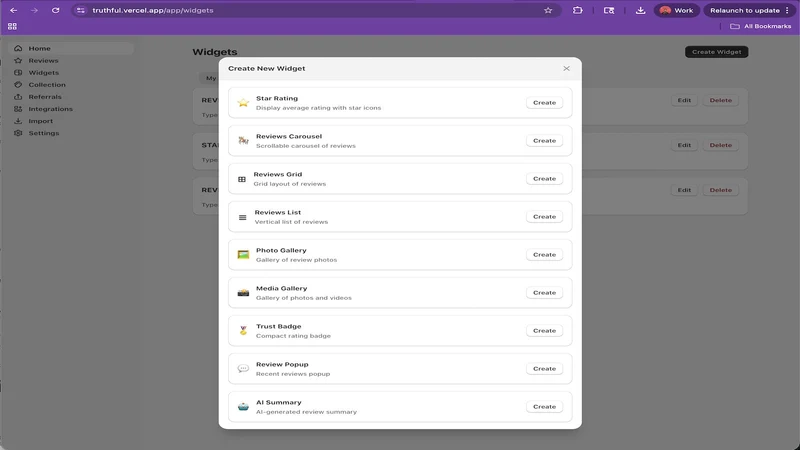The image size is (800, 450).
Task: Click the Referrals icon in sidebar
Action: coord(18,96)
